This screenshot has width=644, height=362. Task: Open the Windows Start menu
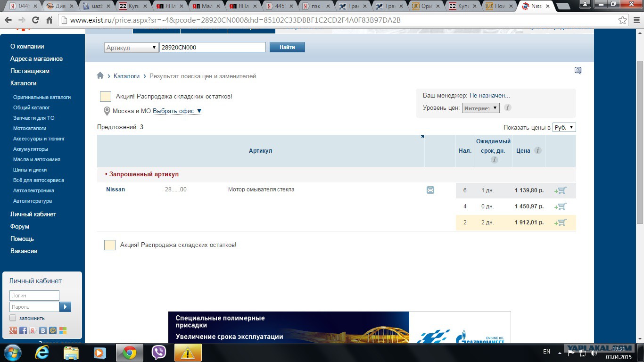click(12, 353)
